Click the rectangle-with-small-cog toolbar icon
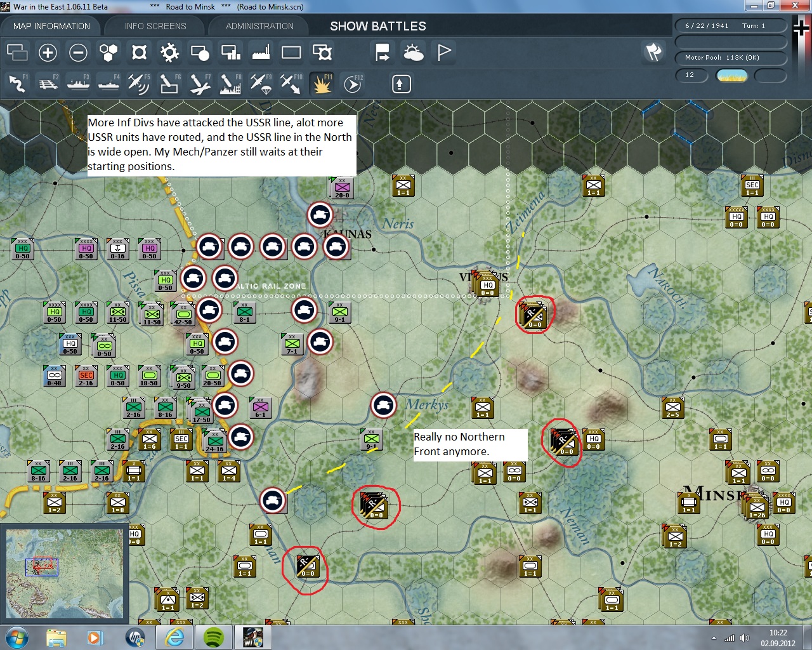 [322, 52]
